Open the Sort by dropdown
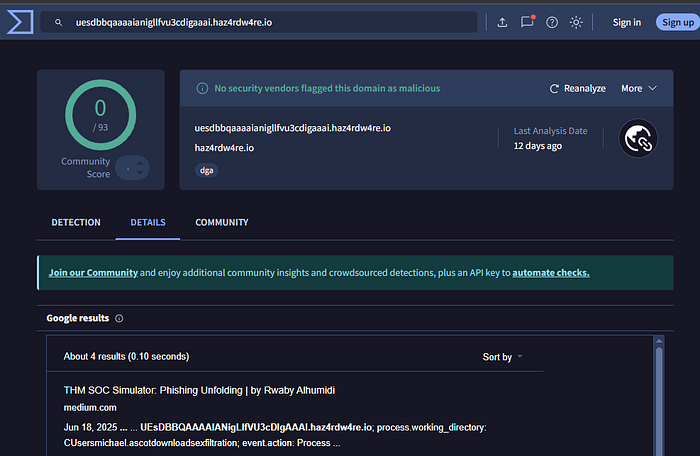 (502, 357)
